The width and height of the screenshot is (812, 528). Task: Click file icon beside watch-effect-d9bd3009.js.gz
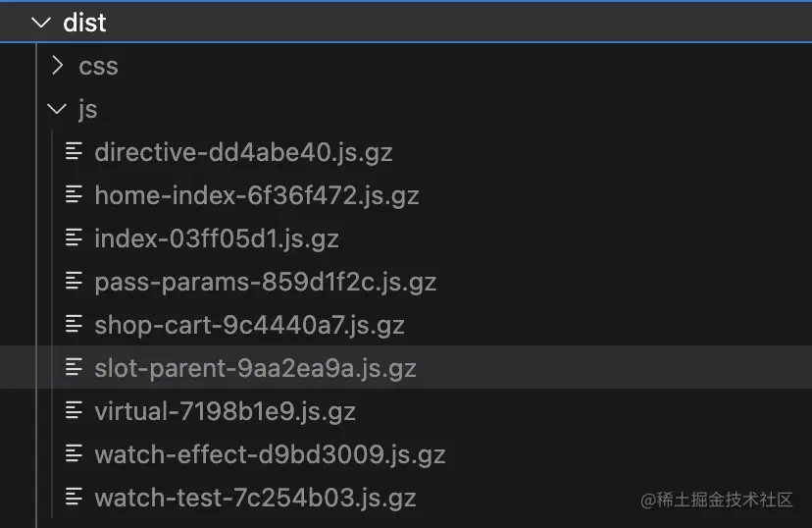74,453
